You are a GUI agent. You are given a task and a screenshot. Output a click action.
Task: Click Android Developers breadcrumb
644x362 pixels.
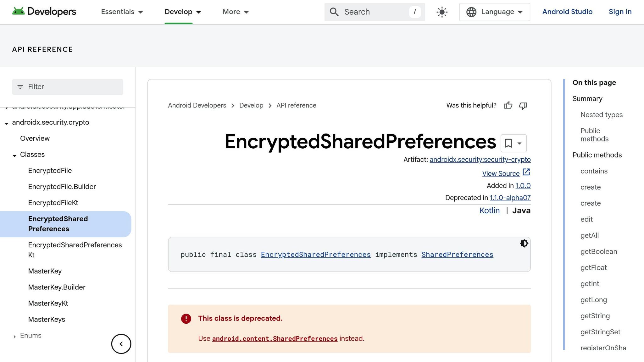tap(197, 106)
